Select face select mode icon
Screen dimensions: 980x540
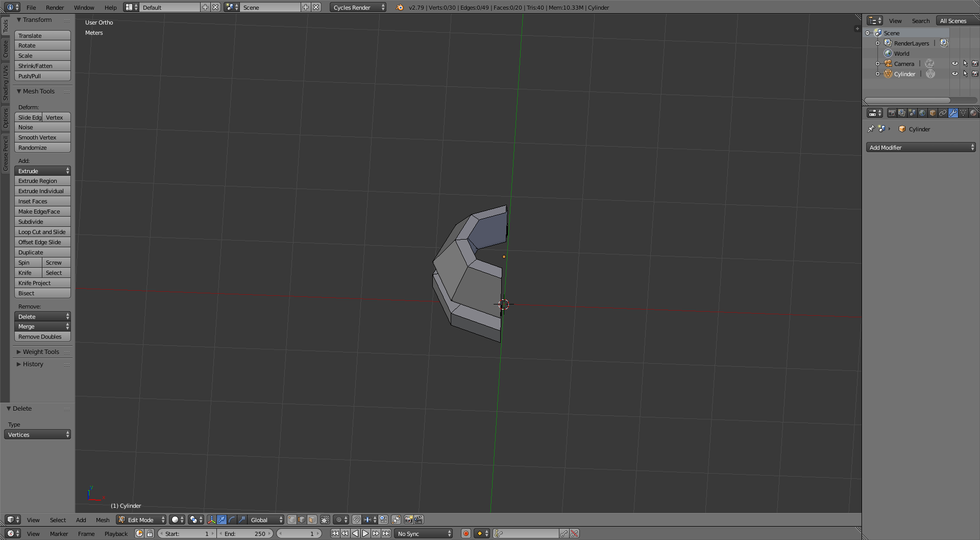(312, 520)
